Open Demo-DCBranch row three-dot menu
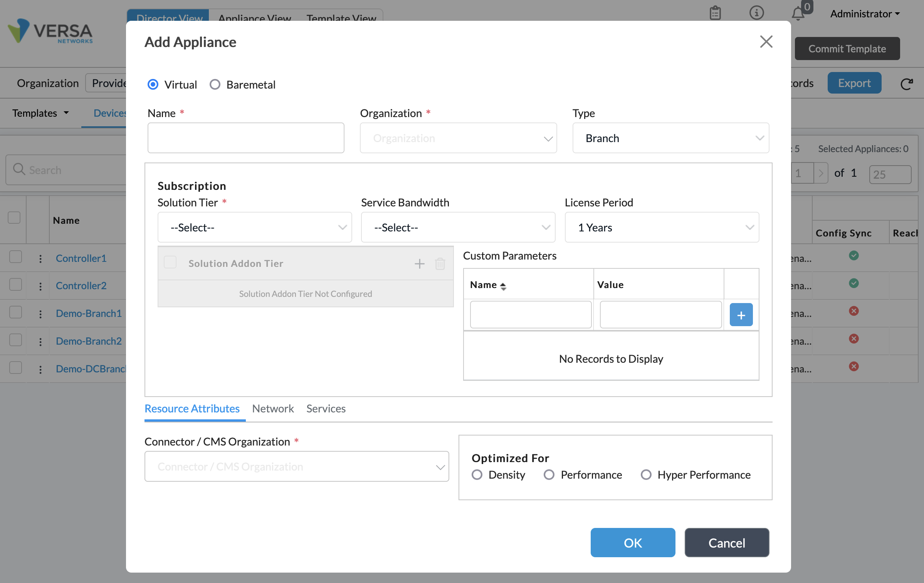The height and width of the screenshot is (583, 924). [40, 369]
